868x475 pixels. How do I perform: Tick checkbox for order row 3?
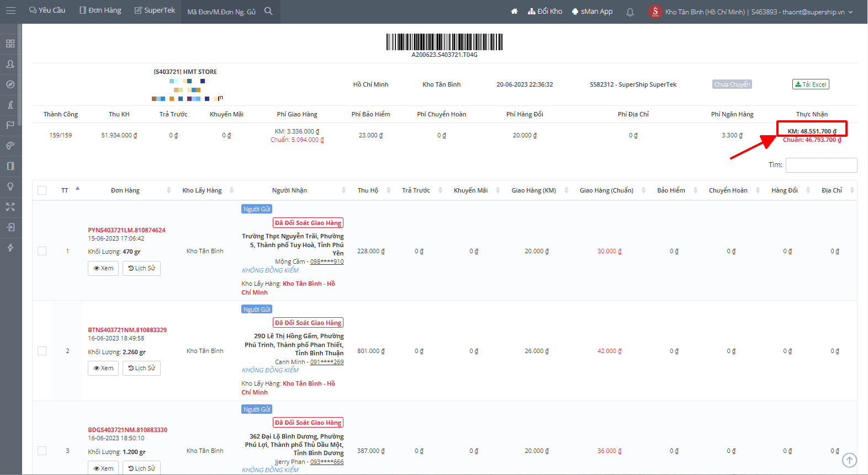(x=42, y=451)
